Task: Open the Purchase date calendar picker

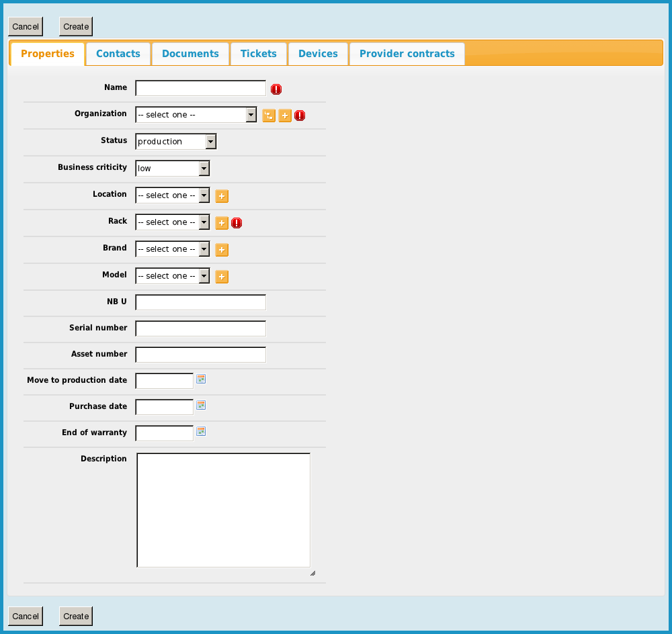Action: tap(201, 406)
